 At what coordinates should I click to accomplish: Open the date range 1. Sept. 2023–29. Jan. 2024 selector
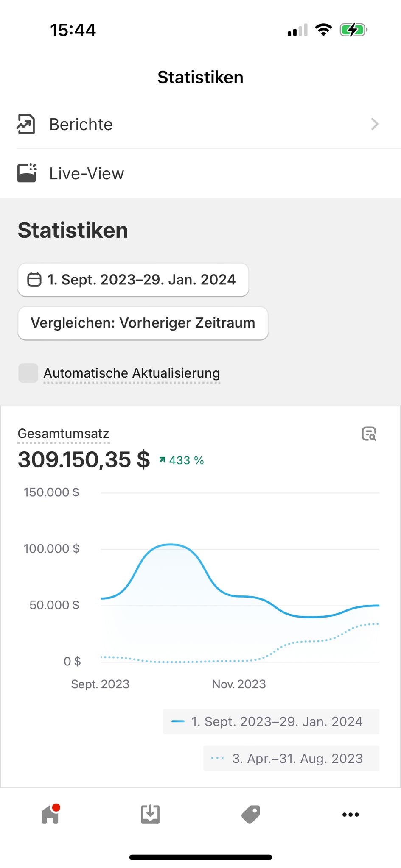point(133,280)
